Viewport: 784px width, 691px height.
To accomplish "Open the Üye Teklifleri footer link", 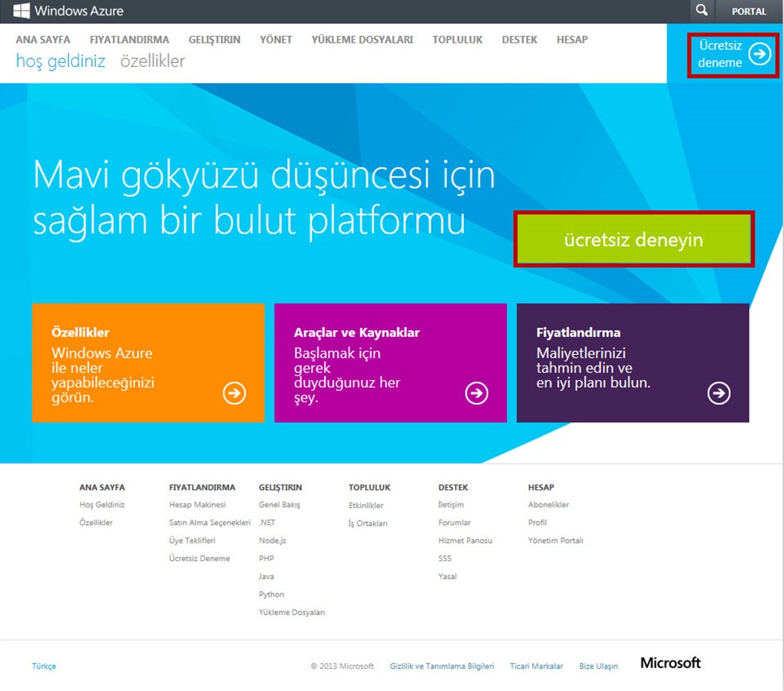I will point(192,541).
